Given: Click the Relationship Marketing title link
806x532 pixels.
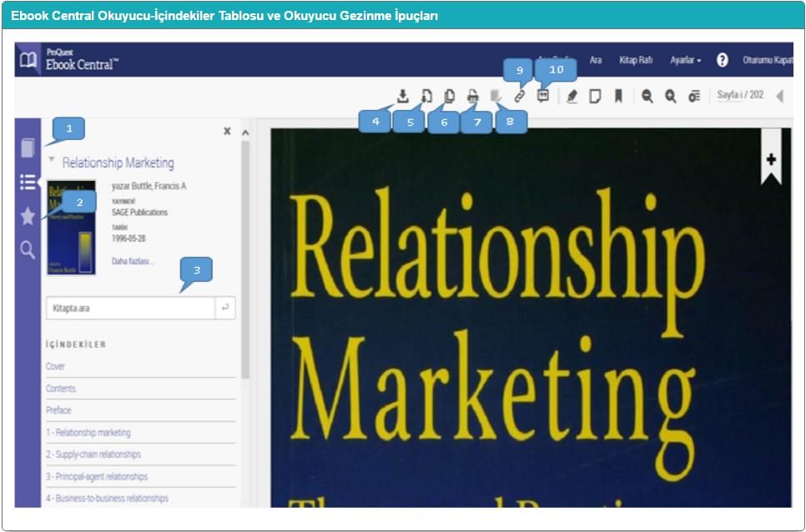Looking at the screenshot, I should 118,163.
